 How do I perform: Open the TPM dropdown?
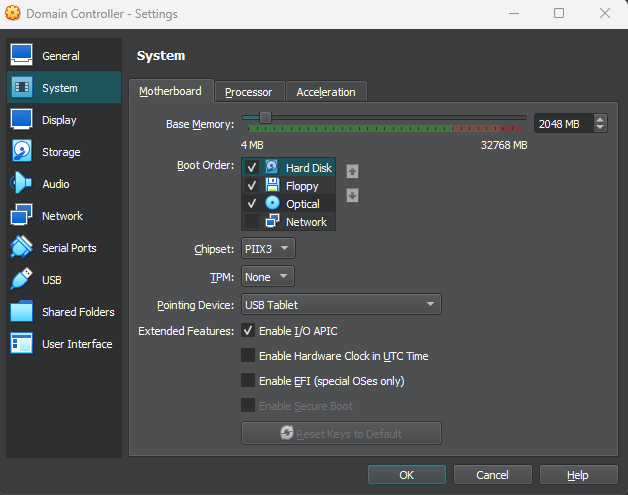tap(268, 277)
